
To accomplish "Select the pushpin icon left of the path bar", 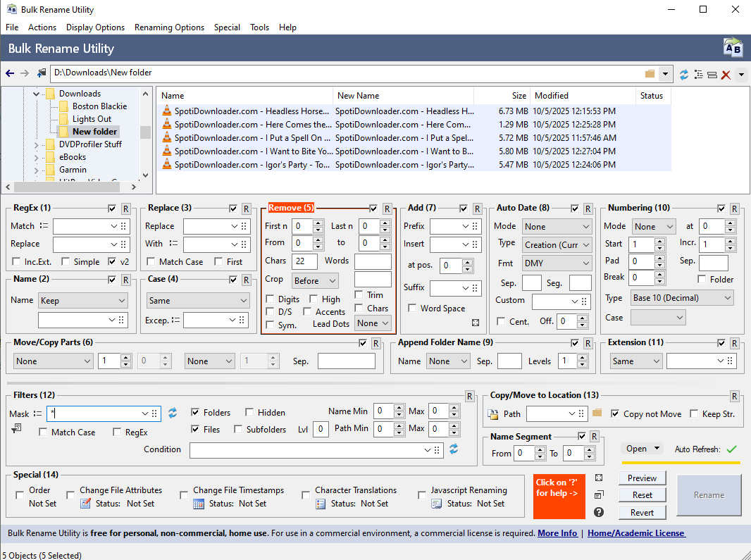I will tap(41, 73).
